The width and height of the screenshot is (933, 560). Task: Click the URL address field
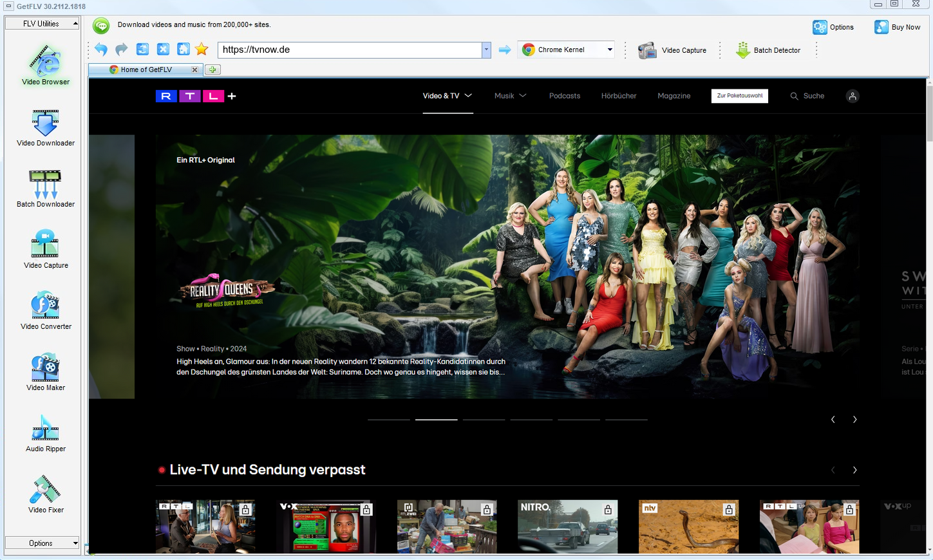click(350, 50)
